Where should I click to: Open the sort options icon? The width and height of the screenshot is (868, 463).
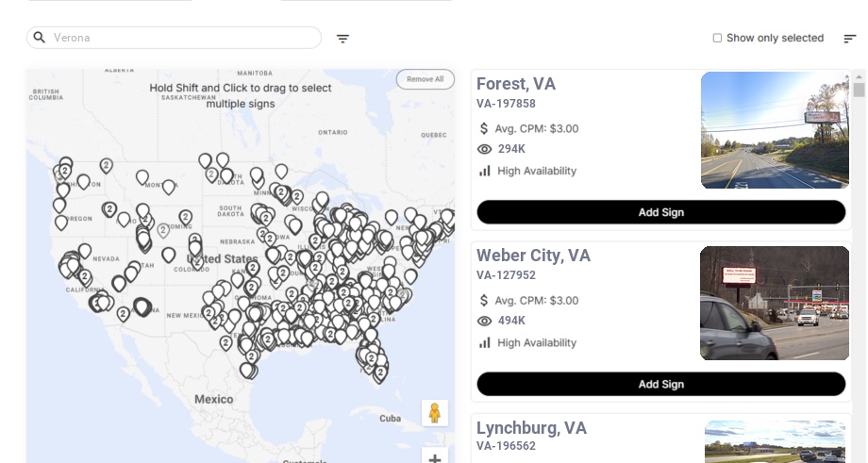tap(849, 39)
